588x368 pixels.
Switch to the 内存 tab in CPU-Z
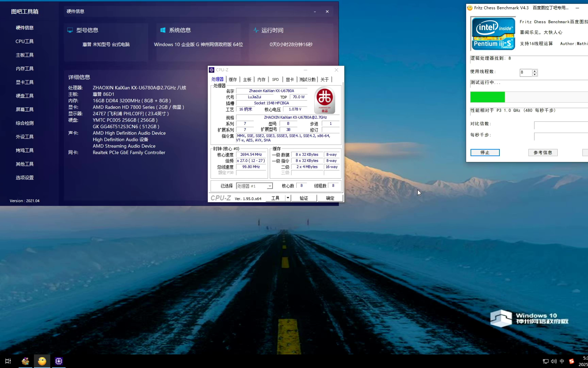261,79
